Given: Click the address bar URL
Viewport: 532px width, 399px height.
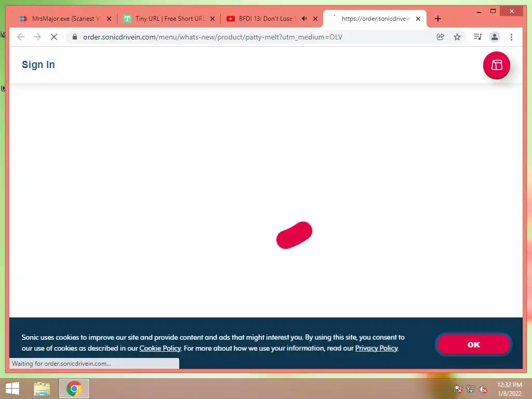Looking at the screenshot, I should pos(212,37).
